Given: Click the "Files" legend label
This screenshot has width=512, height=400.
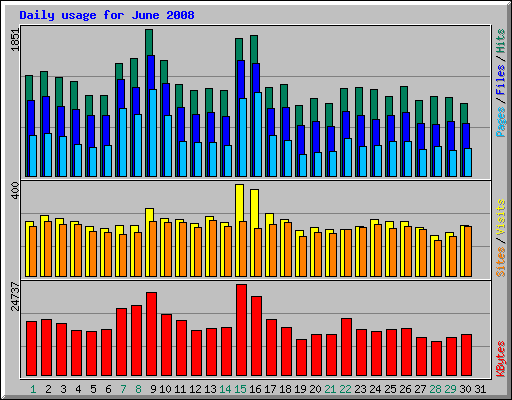Looking at the screenshot, I should click(500, 80).
